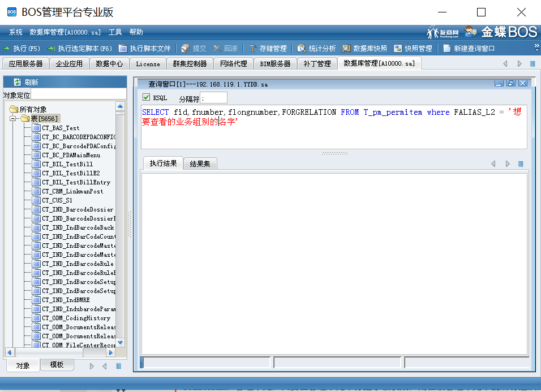Switch to the 结果集 tab
This screenshot has width=541, height=392.
(200, 164)
